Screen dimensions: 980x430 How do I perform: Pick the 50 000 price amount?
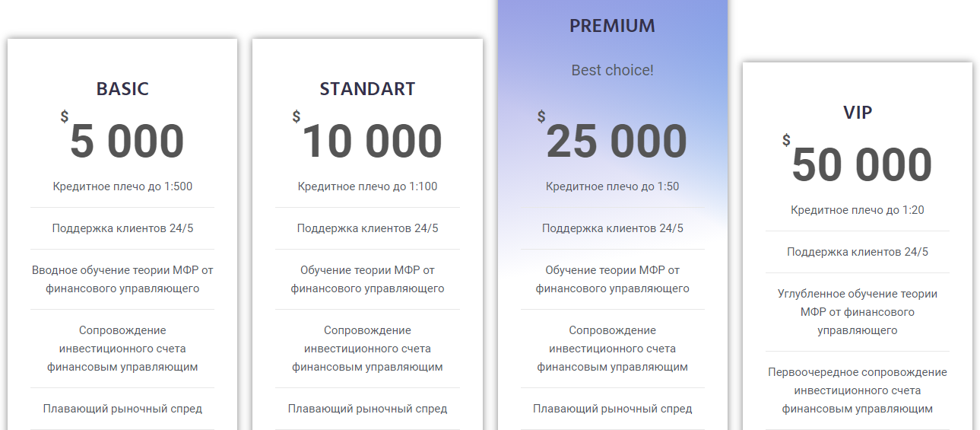[861, 165]
